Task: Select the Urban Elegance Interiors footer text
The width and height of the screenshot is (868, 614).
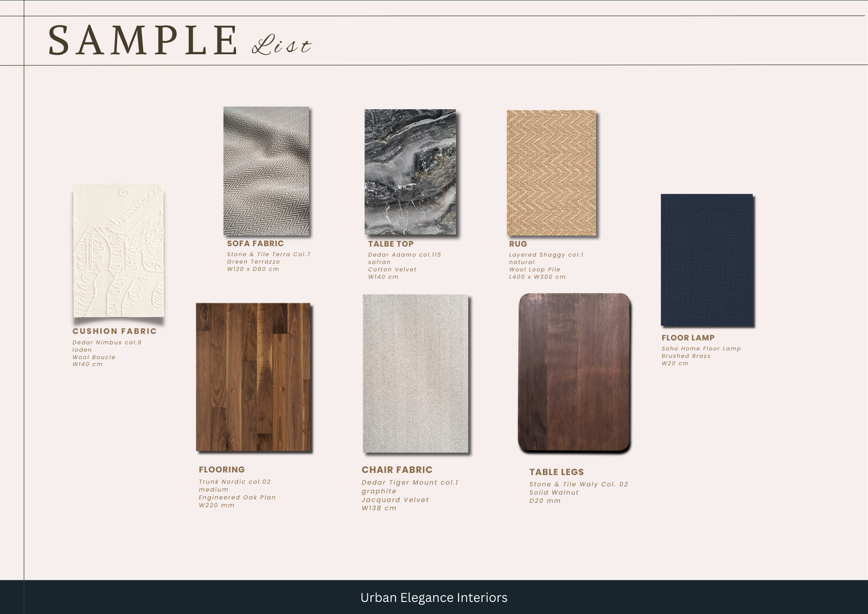Action: [x=434, y=598]
